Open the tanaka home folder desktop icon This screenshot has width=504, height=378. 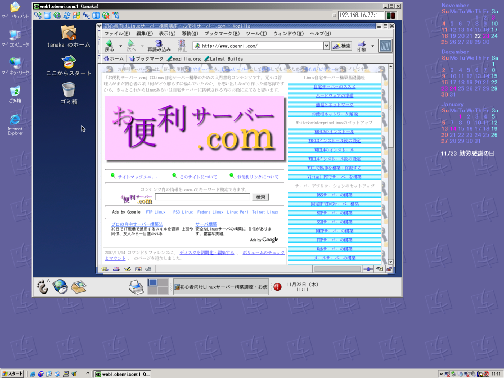click(68, 36)
